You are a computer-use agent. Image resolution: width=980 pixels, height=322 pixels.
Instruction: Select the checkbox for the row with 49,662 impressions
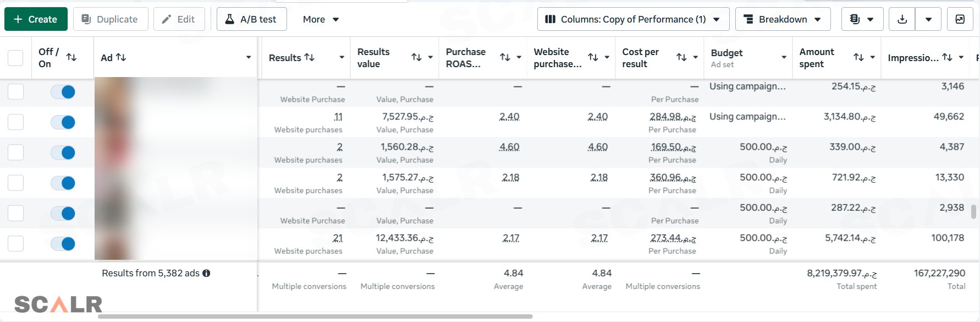[x=15, y=122]
